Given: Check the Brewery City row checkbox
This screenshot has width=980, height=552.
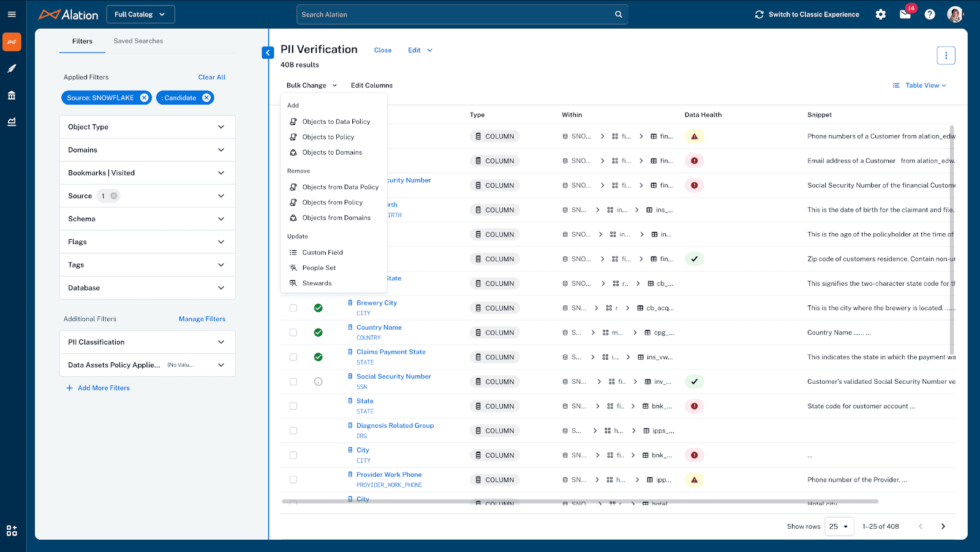Looking at the screenshot, I should [x=293, y=308].
